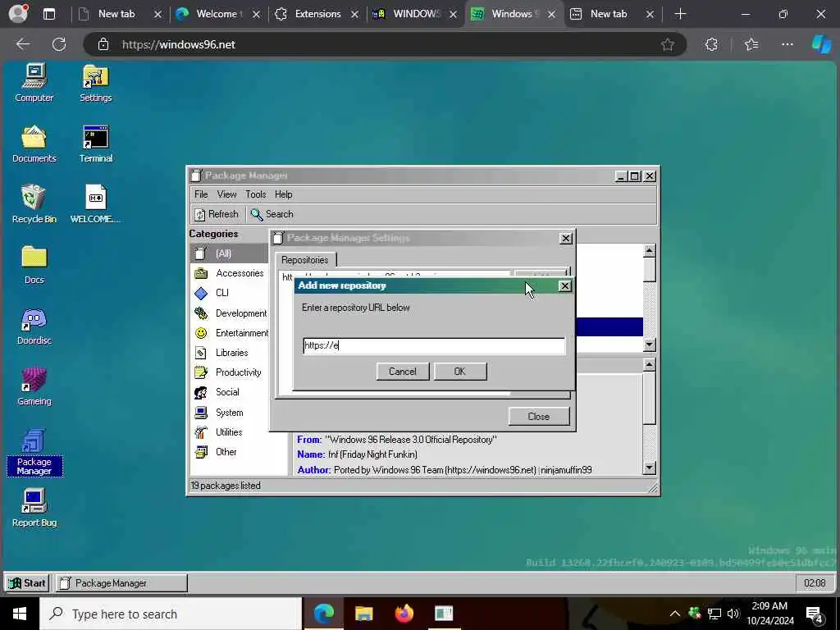Click the browser address bar
The image size is (840, 630).
pyautogui.click(x=386, y=44)
